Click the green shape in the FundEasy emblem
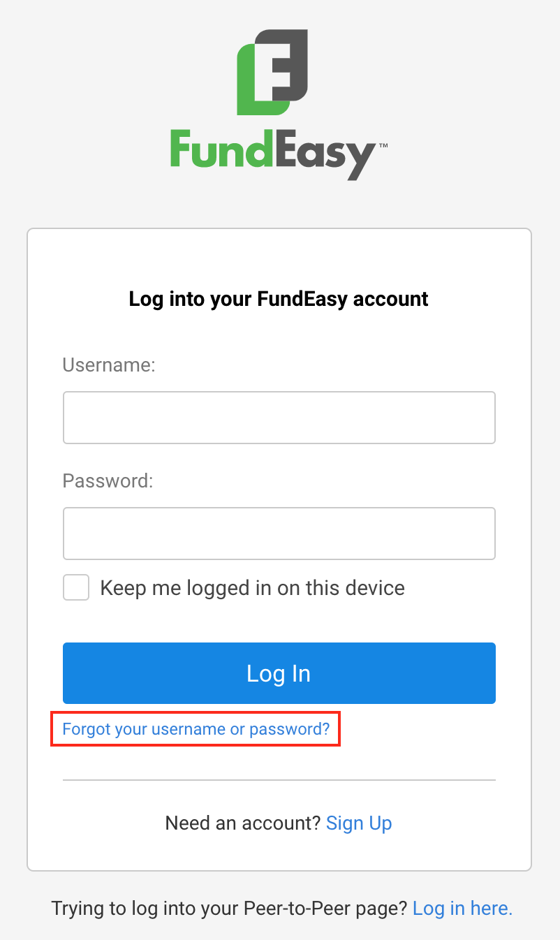560x940 pixels. click(246, 91)
